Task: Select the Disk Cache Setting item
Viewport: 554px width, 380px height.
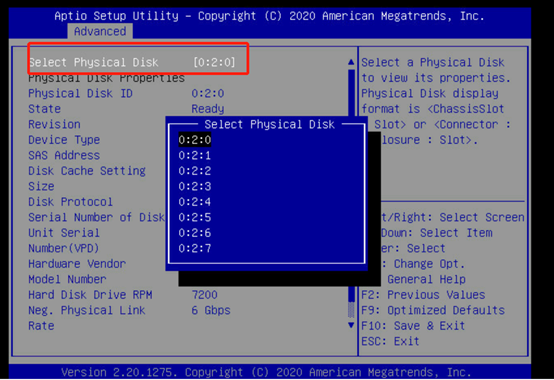Action: pyautogui.click(x=87, y=171)
